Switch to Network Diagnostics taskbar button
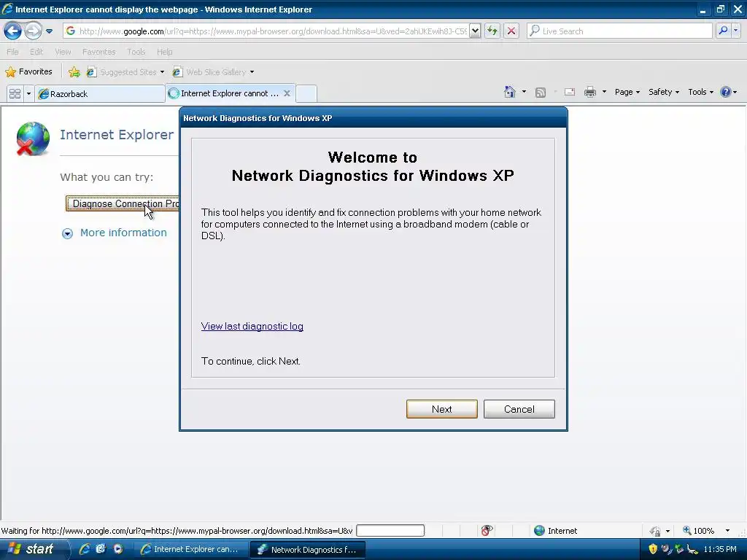This screenshot has height=560, width=747. tap(308, 550)
